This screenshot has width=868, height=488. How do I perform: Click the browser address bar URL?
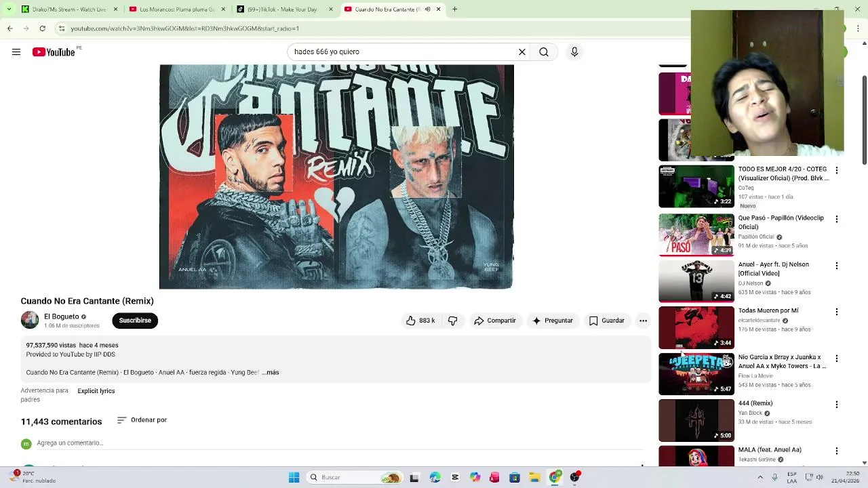[184, 28]
